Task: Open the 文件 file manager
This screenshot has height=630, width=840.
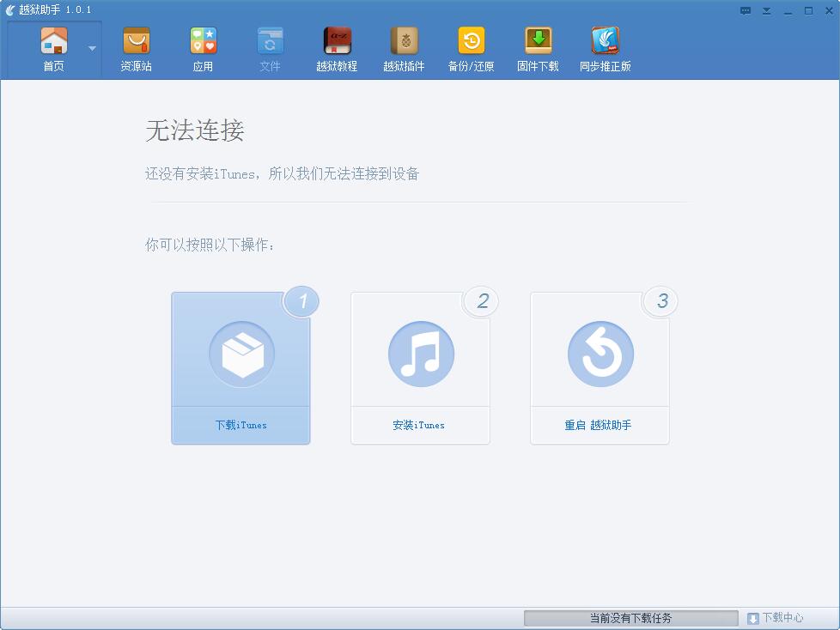Action: [270, 47]
